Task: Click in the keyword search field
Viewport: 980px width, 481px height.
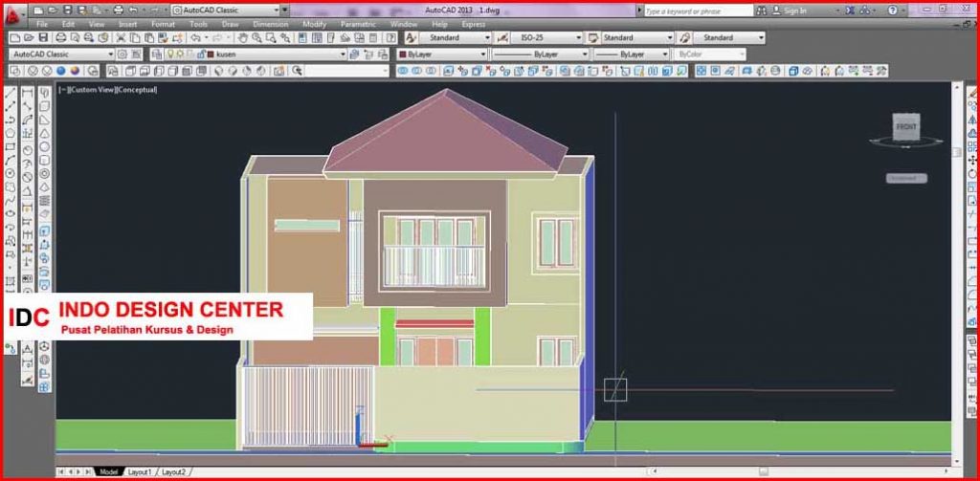Action: (x=698, y=11)
